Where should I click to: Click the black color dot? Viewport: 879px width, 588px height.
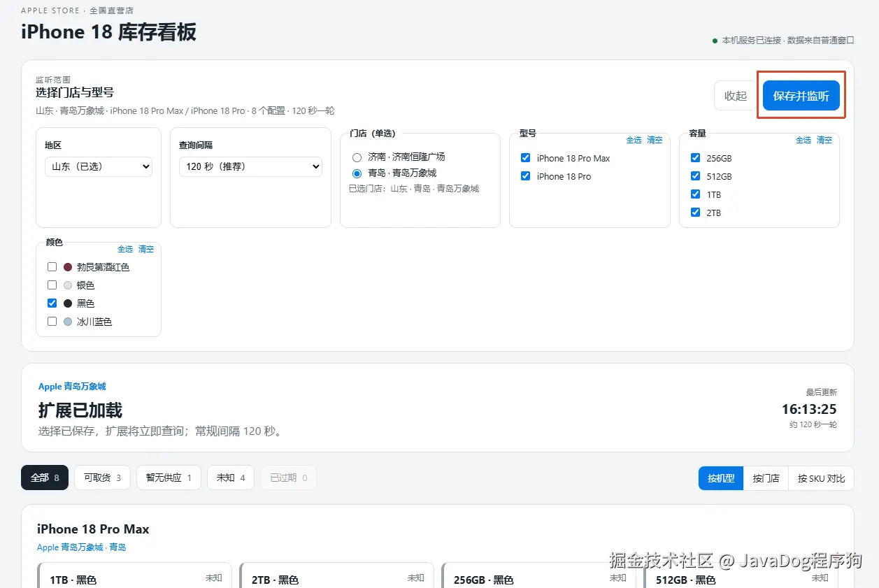click(68, 303)
